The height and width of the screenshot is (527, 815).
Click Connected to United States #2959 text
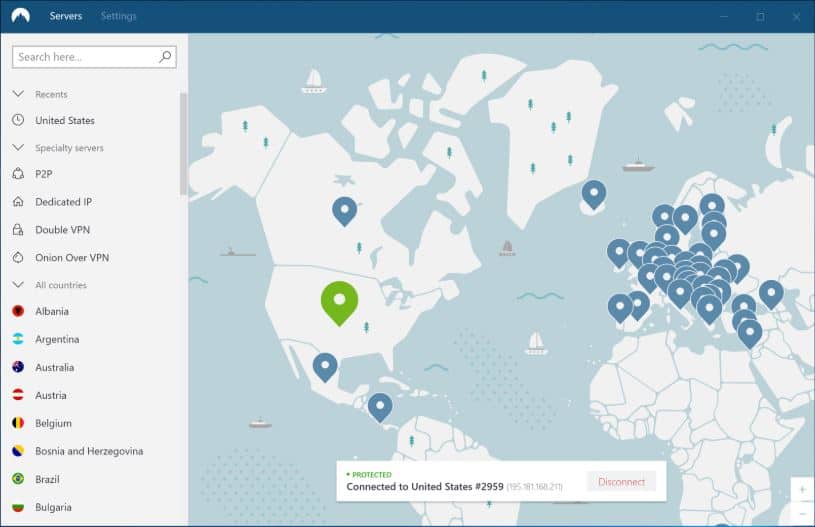(425, 487)
